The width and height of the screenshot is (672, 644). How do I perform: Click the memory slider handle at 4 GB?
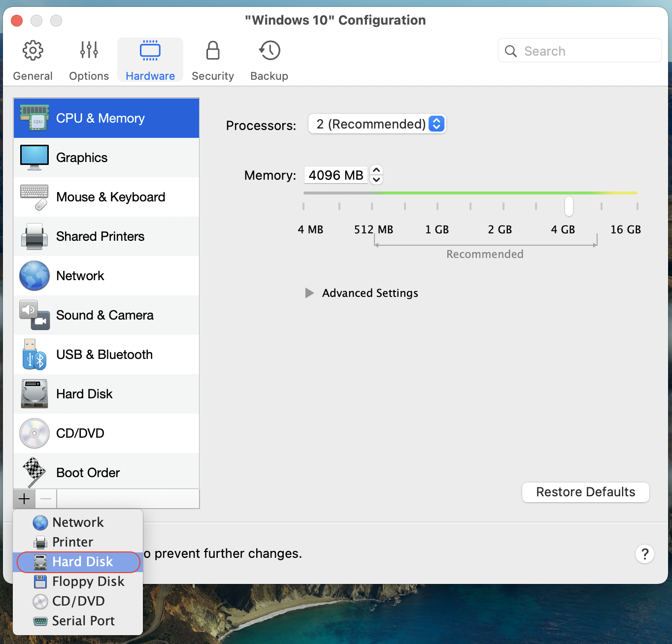pos(569,206)
